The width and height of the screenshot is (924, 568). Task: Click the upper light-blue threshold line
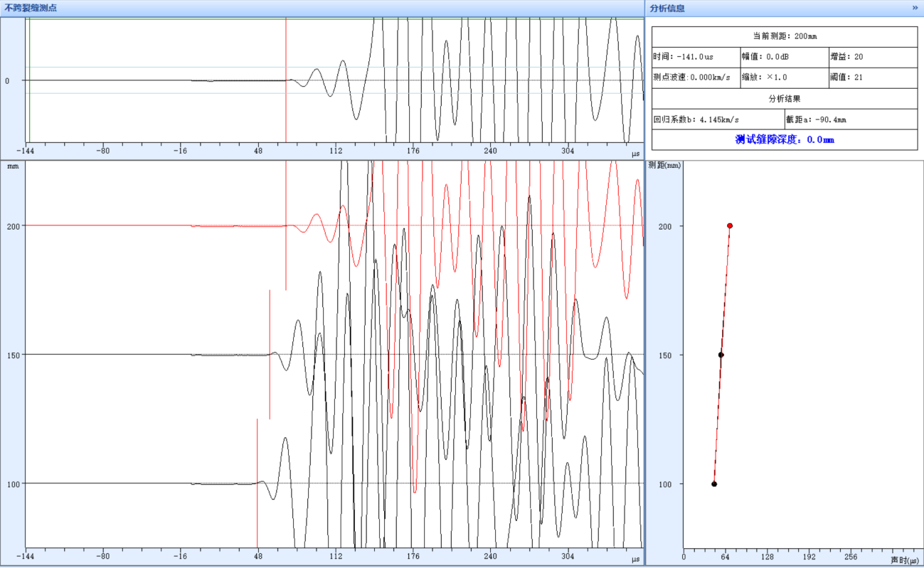pos(142,68)
